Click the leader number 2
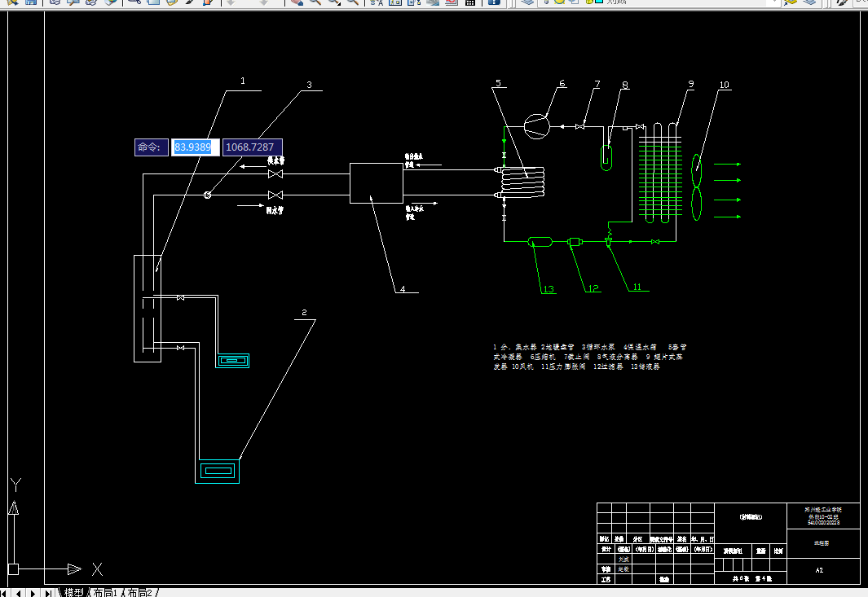The height and width of the screenshot is (597, 868). (304, 313)
